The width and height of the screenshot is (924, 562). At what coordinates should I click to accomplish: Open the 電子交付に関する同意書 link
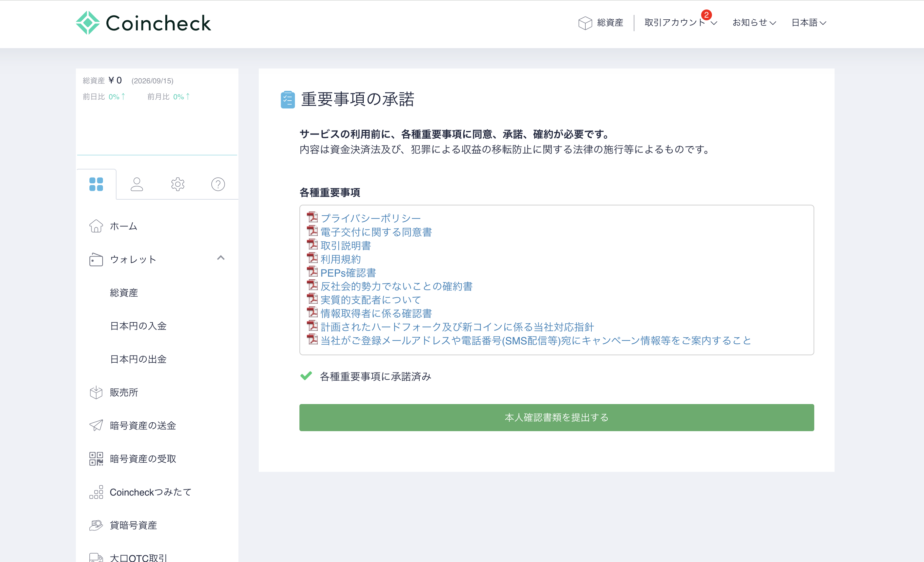click(x=376, y=232)
